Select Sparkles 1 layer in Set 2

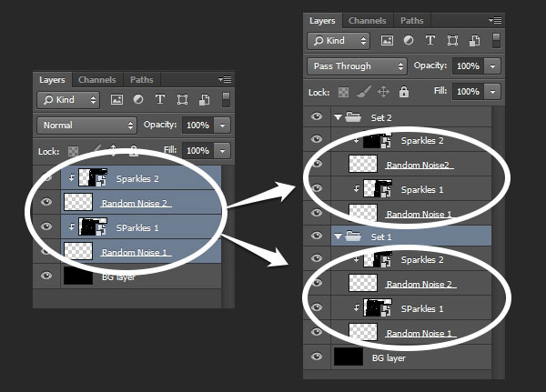pyautogui.click(x=411, y=188)
